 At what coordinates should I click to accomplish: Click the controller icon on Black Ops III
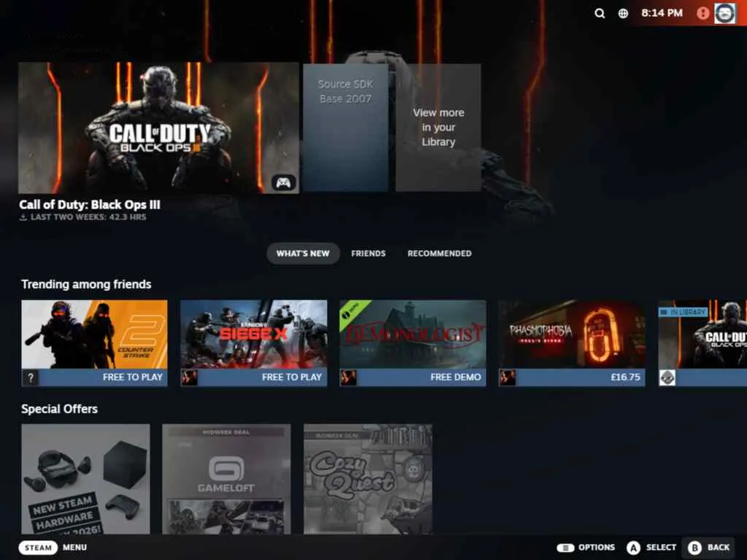(284, 182)
